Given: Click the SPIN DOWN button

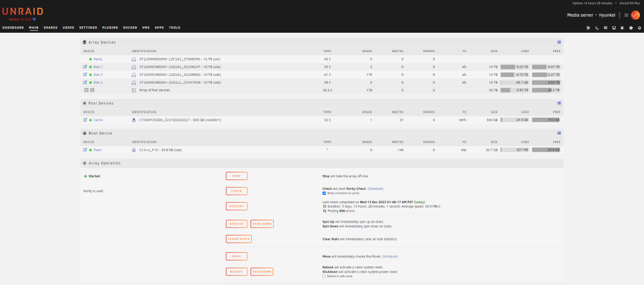Looking at the screenshot, I should (x=262, y=224).
